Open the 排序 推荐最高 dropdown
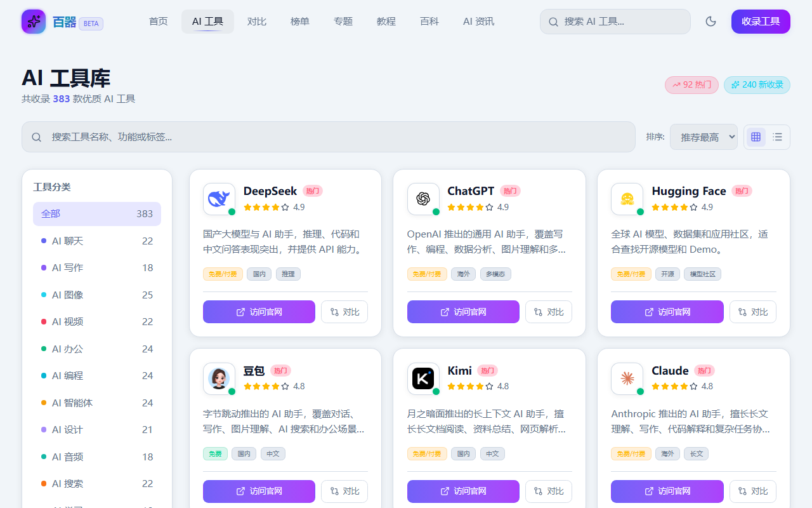 pos(704,137)
